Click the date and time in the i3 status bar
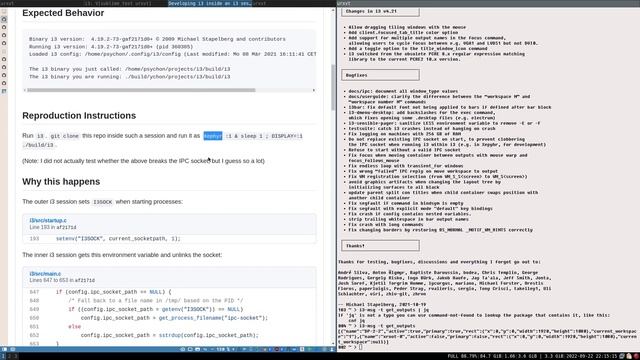 point(592,356)
